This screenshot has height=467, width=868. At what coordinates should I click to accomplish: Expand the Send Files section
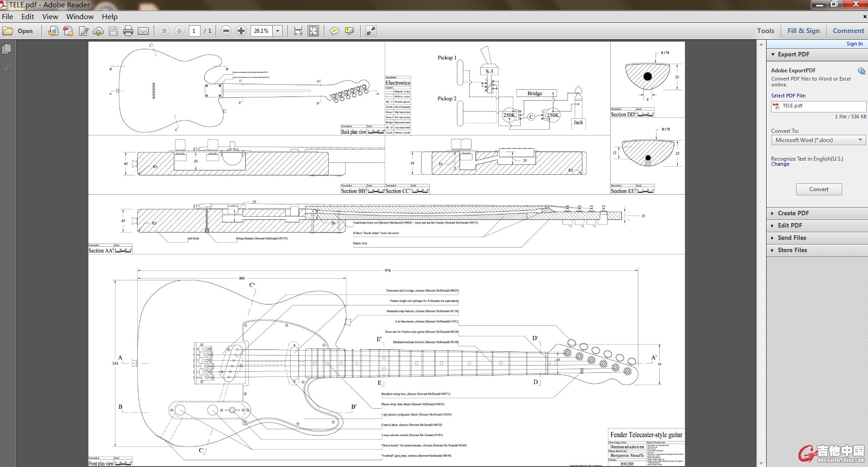tap(792, 238)
